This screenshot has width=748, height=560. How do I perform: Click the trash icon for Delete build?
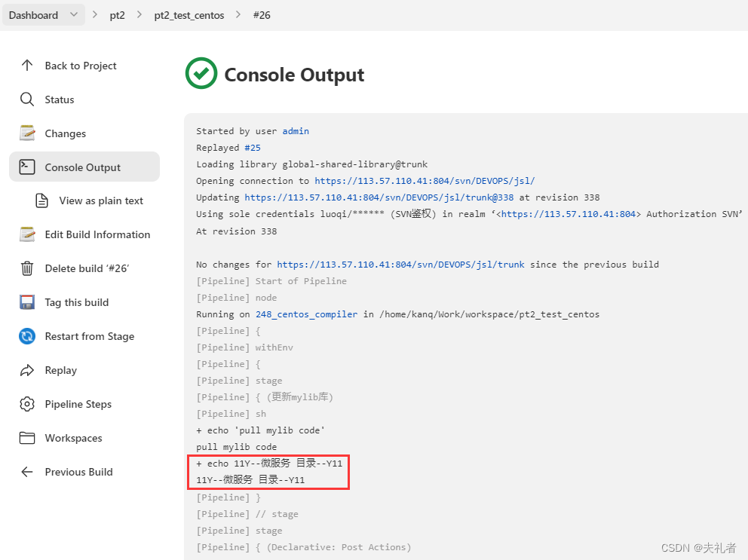tap(27, 268)
